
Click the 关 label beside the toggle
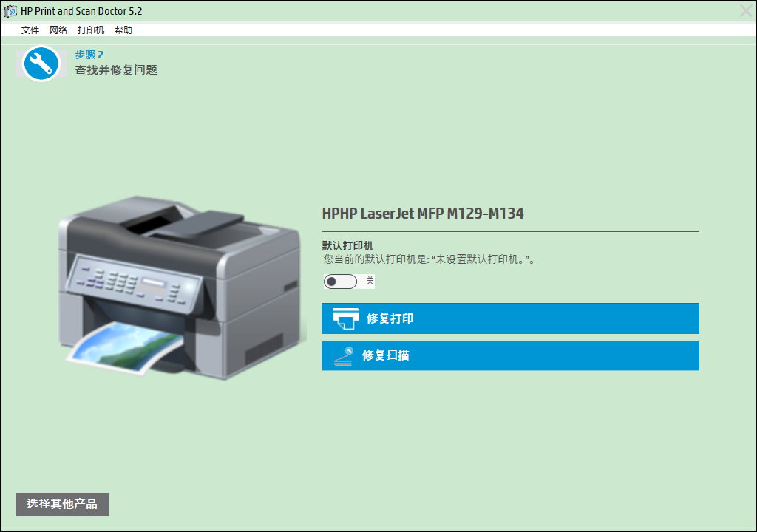pos(370,281)
